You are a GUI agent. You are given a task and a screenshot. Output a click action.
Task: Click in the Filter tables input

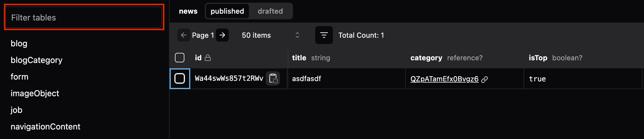(x=84, y=18)
